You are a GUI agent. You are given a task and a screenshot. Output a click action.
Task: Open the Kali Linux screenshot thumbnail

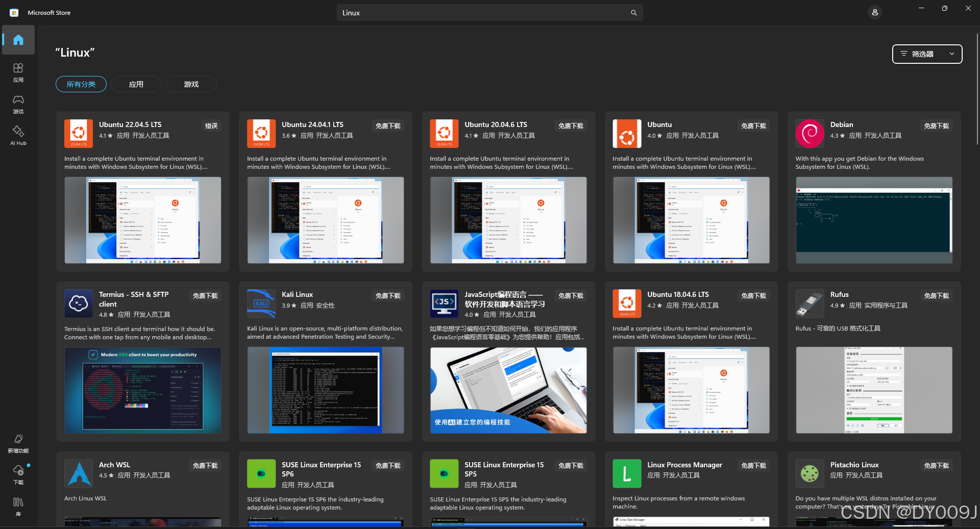326,390
